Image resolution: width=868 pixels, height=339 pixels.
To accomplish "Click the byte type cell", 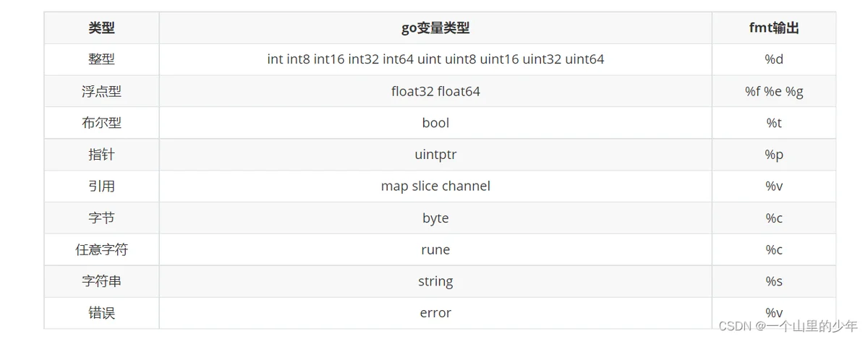I will [435, 218].
